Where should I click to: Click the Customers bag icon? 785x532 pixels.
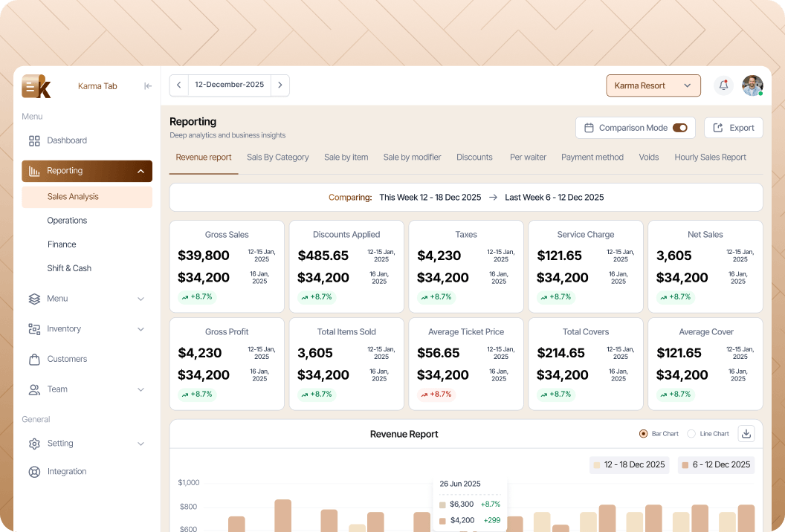click(34, 360)
